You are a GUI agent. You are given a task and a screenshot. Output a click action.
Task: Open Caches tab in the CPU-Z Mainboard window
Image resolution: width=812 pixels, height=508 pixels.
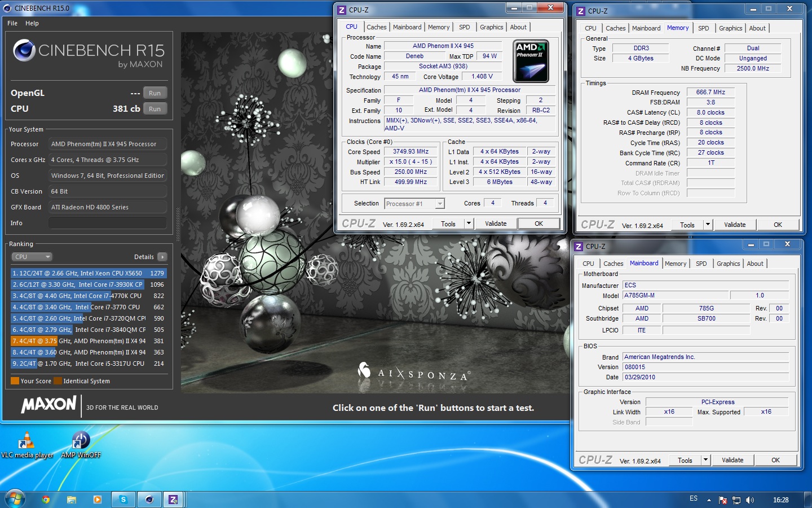tap(613, 264)
